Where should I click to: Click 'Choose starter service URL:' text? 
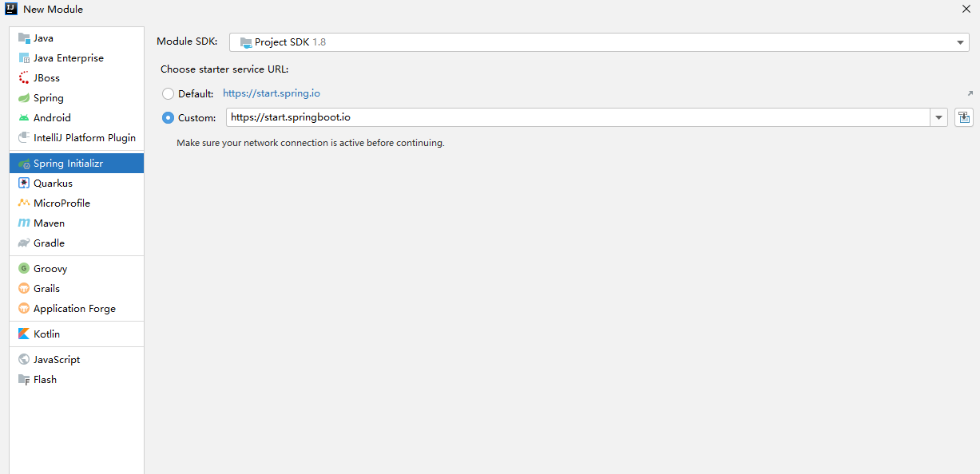point(224,69)
